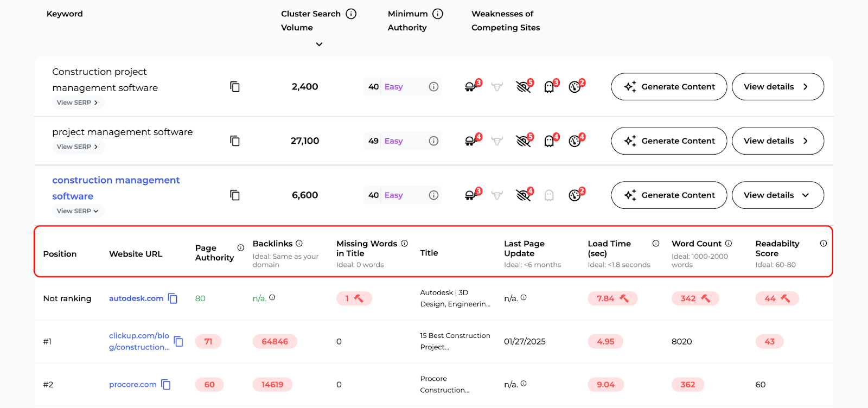Screen dimensions: 868x408
Task: Collapse the Cluster Search Volume sort chevron
Action: tap(320, 44)
